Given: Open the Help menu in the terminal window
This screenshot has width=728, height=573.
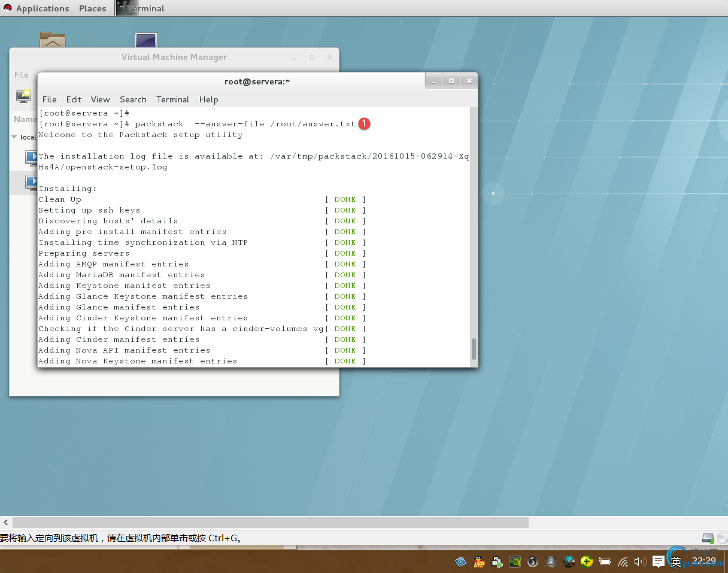Looking at the screenshot, I should [x=208, y=99].
